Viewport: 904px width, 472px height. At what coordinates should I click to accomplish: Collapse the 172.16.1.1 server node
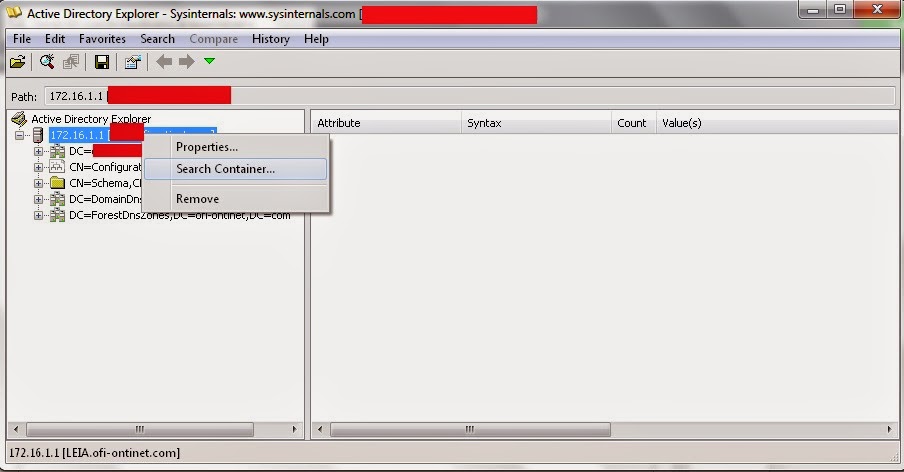pyautogui.click(x=20, y=135)
